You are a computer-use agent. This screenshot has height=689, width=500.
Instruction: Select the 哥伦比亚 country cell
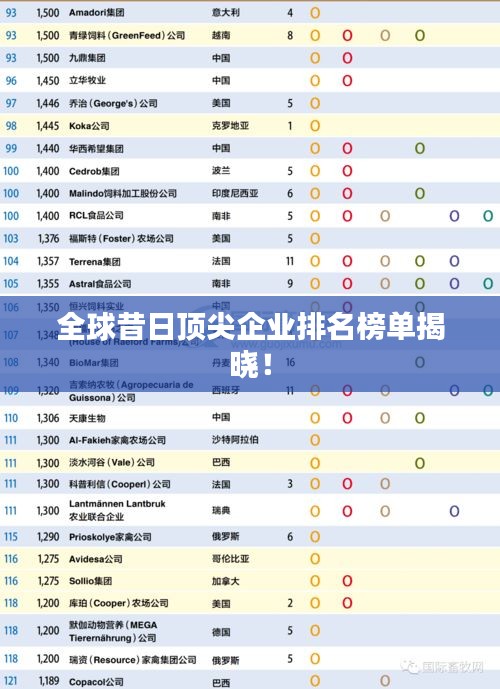click(x=231, y=559)
